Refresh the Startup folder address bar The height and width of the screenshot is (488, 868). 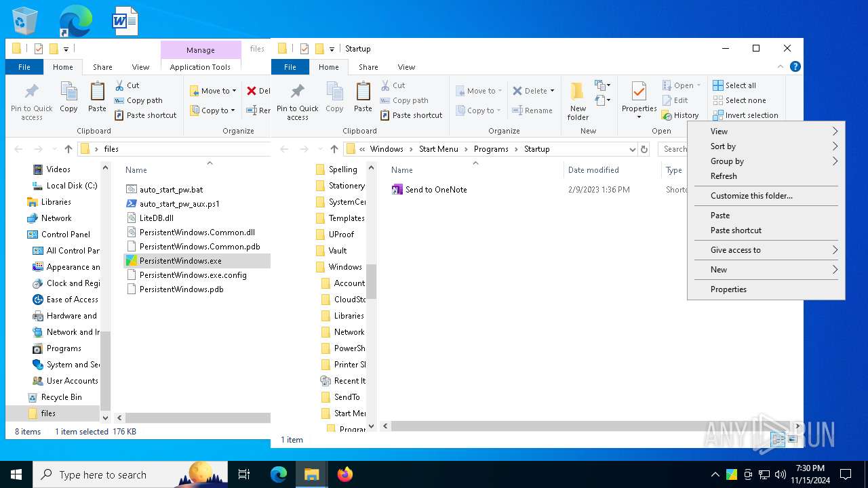coord(644,149)
